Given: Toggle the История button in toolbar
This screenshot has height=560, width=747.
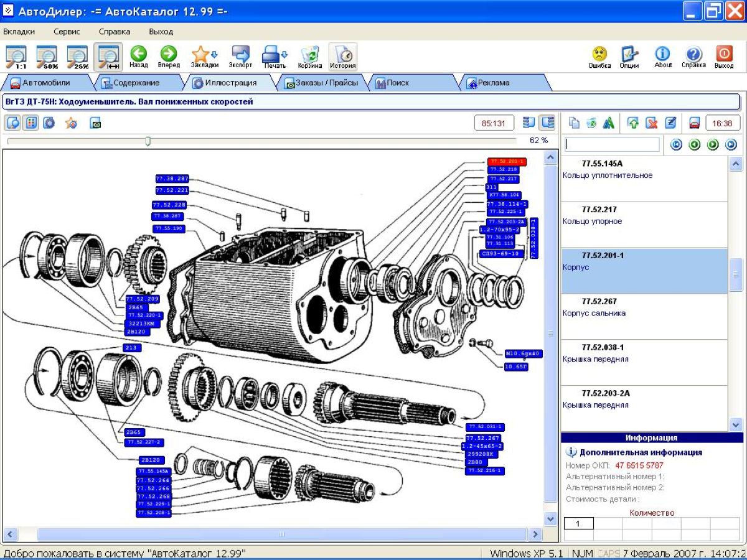Looking at the screenshot, I should pos(342,56).
